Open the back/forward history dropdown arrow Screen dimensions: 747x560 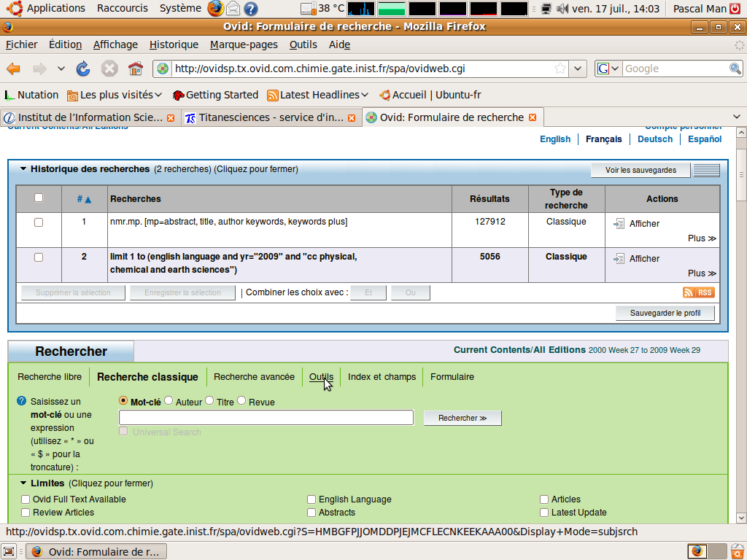pyautogui.click(x=61, y=69)
